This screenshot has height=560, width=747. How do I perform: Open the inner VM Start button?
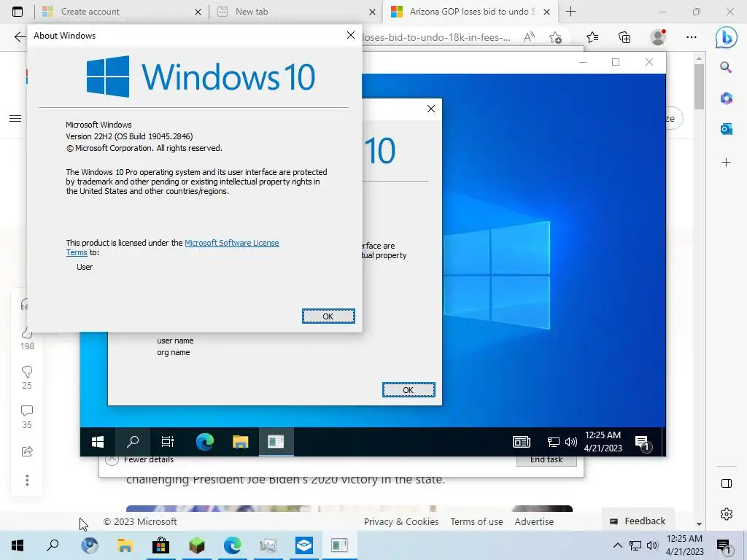tap(98, 442)
